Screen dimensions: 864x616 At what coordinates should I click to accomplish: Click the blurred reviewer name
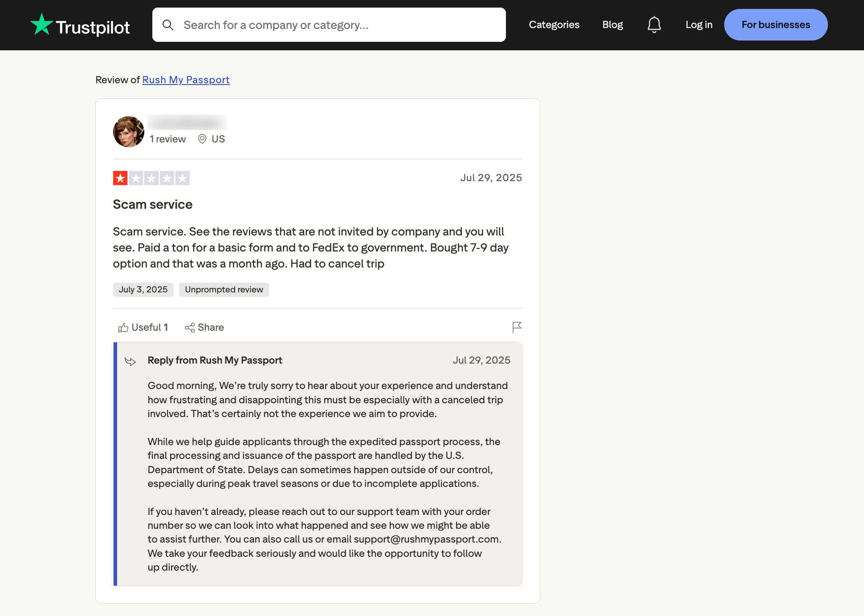[x=187, y=122]
